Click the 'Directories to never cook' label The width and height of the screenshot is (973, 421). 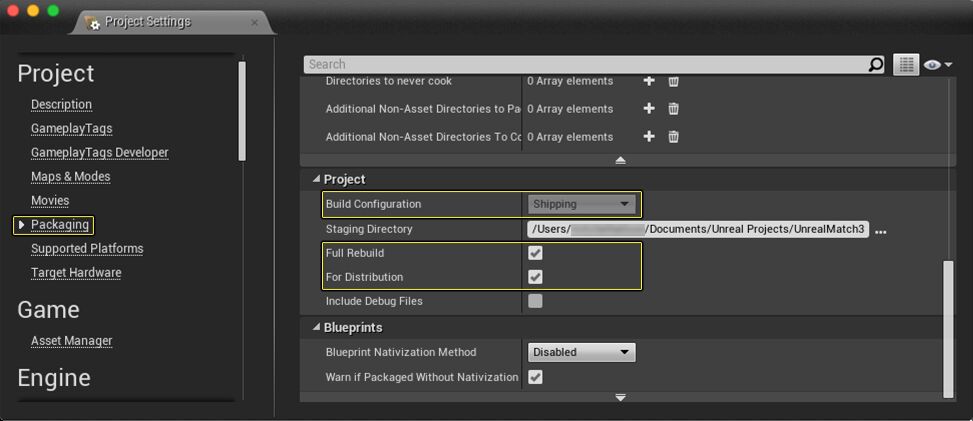pos(388,81)
